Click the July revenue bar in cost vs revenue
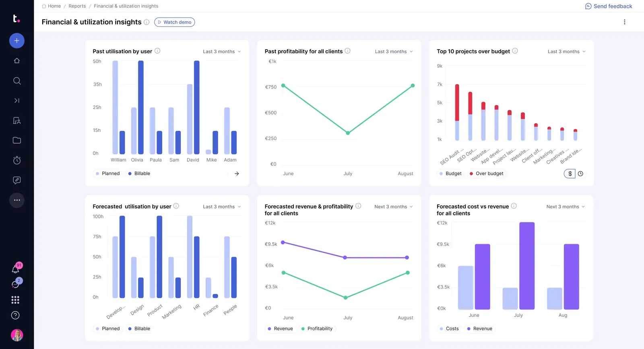This screenshot has height=349, width=644. (x=527, y=266)
